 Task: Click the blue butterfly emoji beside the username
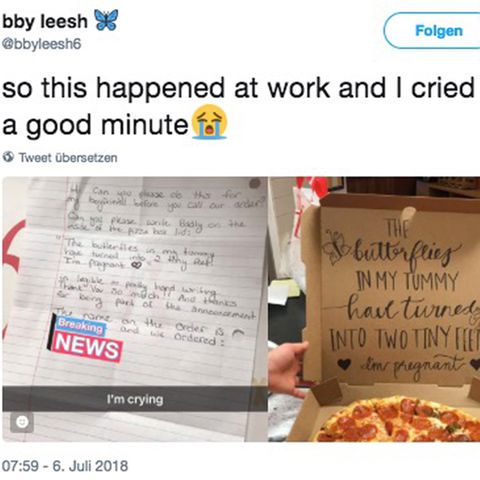pos(106,20)
